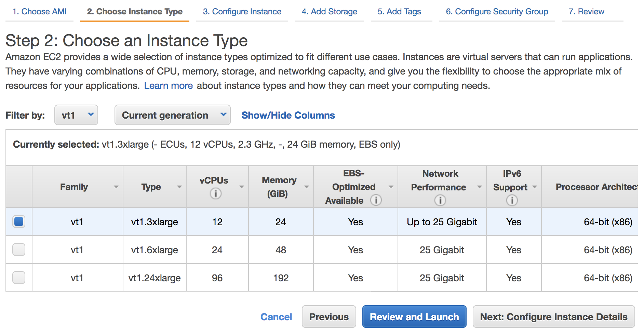Click info icon under IPv6 Support header
The width and height of the screenshot is (644, 336).
click(x=512, y=200)
